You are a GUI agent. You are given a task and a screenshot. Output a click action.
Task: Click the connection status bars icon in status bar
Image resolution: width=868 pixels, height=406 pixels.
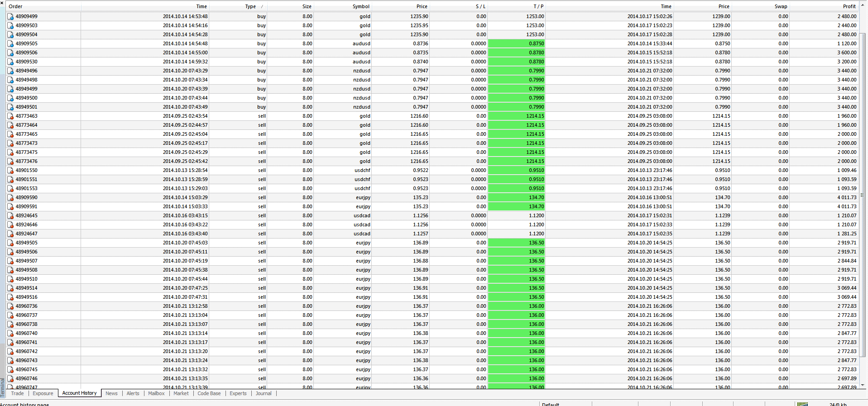tap(802, 404)
